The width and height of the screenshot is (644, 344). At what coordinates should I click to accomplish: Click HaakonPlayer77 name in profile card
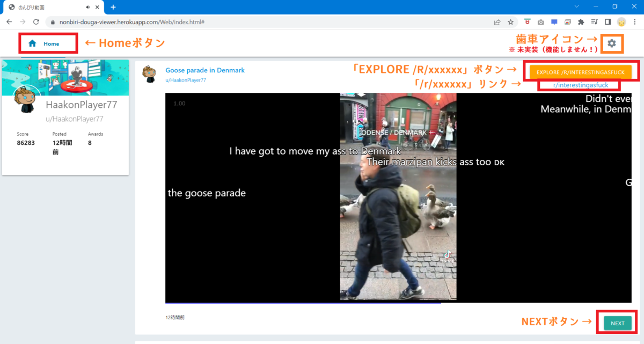(80, 105)
